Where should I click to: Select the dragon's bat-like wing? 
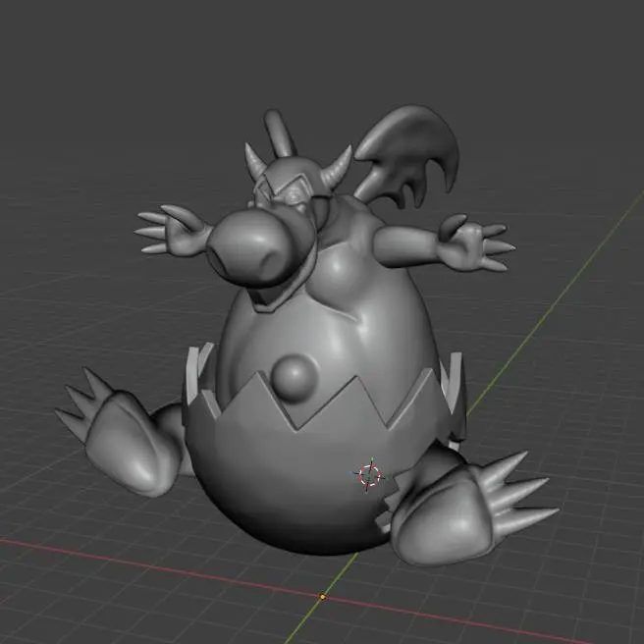pyautogui.click(x=407, y=156)
